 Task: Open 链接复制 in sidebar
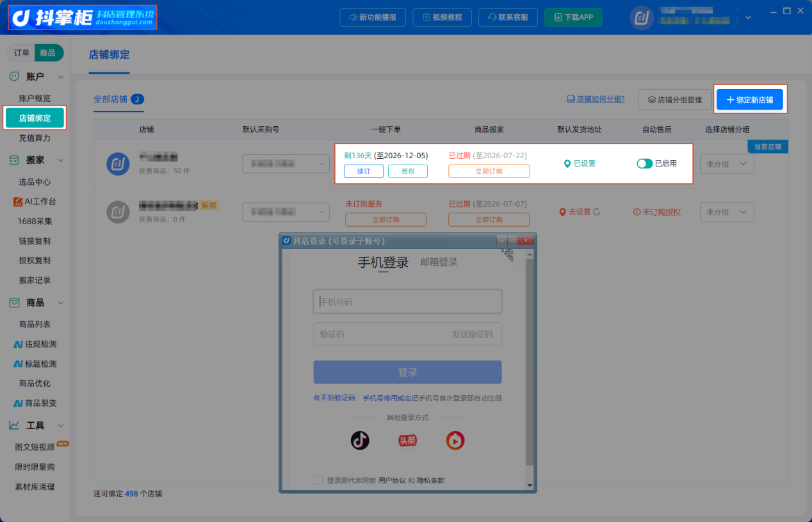35,241
